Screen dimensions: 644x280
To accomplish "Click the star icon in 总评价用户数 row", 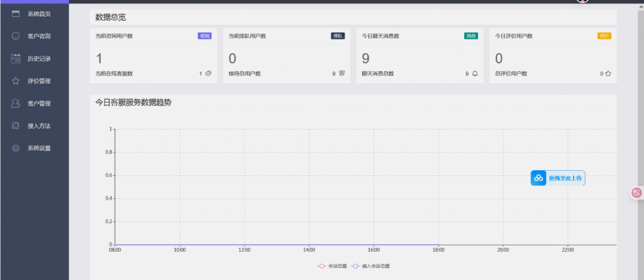I will click(x=608, y=74).
